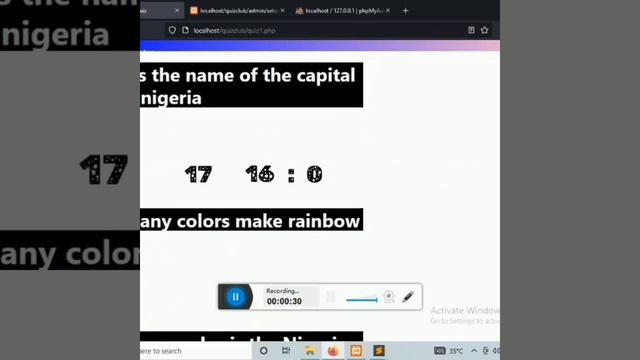Toggle reader view icon in address bar
The height and width of the screenshot is (360, 640).
[x=471, y=30]
